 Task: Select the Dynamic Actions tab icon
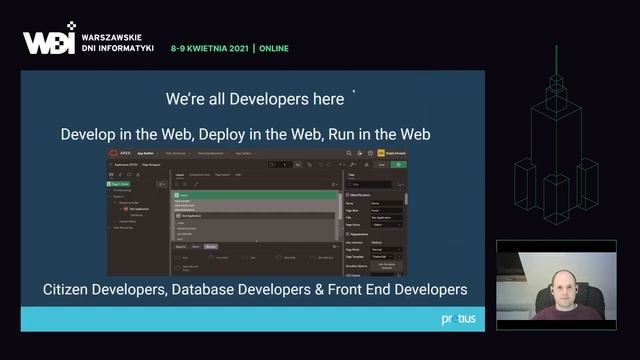[120, 174]
